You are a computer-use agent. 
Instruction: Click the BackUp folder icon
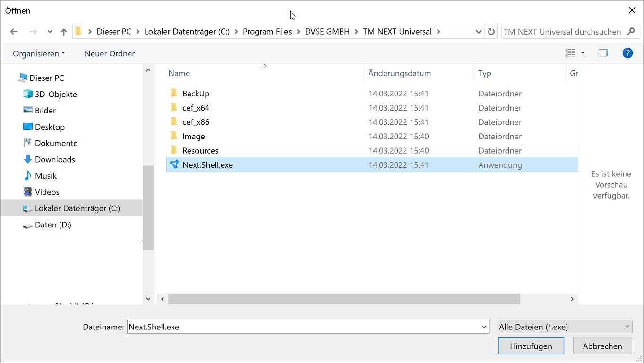(174, 93)
